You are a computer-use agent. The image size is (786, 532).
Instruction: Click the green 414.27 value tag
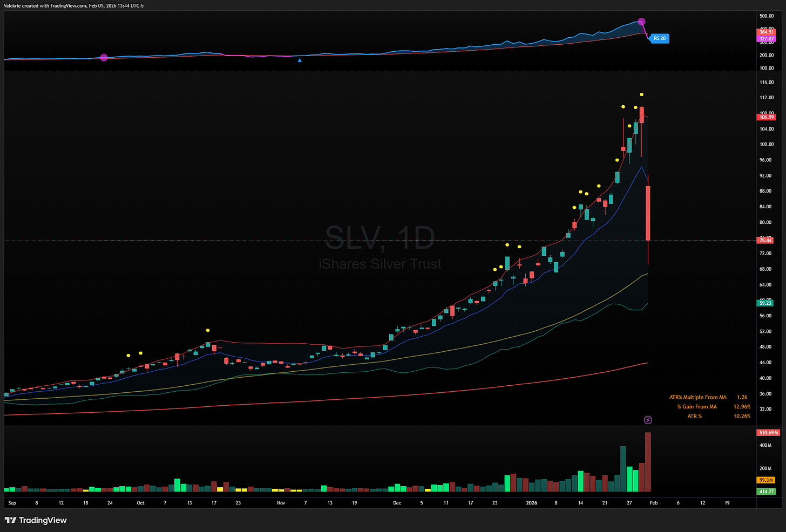pos(767,492)
